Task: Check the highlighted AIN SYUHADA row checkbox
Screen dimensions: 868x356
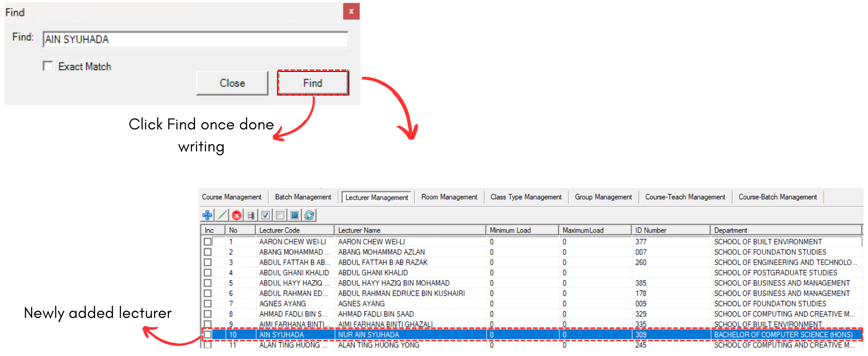Action: click(x=207, y=335)
